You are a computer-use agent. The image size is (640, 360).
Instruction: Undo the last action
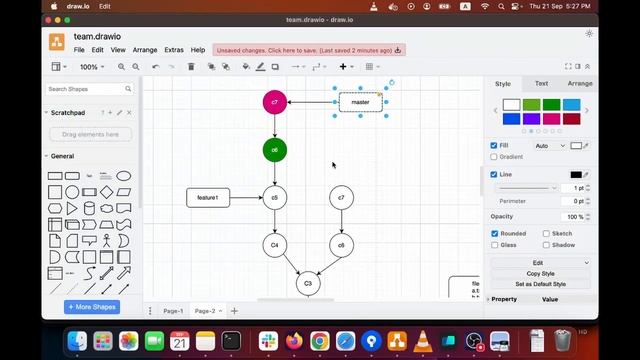point(156,67)
